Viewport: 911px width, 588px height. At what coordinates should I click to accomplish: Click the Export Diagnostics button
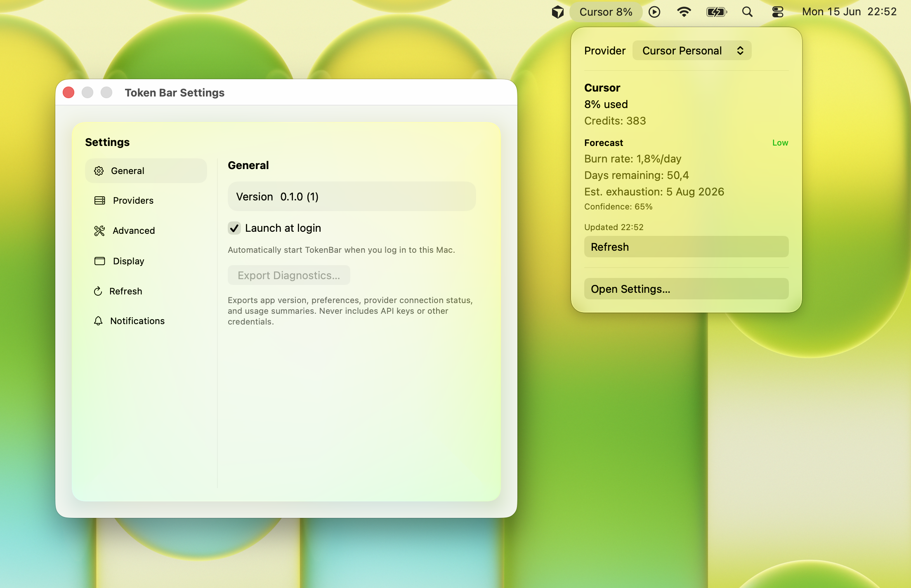click(x=289, y=275)
